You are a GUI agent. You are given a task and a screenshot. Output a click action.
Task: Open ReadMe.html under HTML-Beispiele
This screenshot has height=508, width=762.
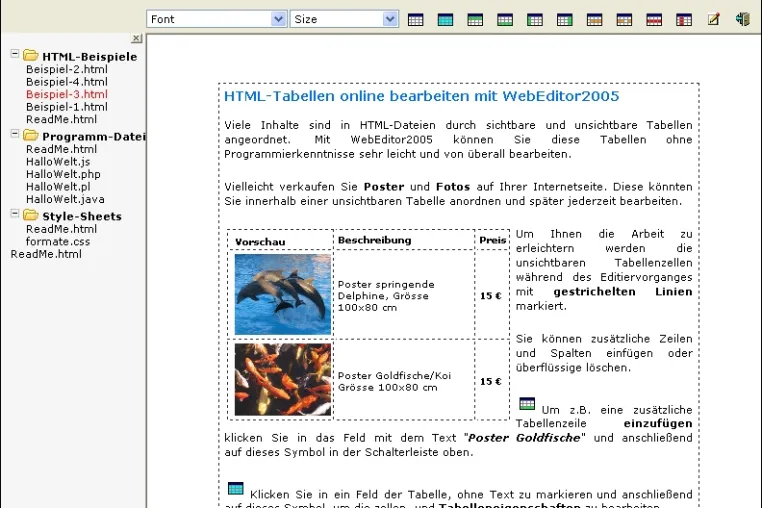tap(61, 120)
